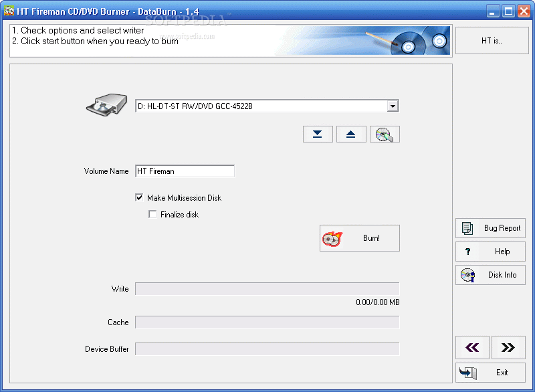Click the Write label
535x392 pixels.
120,289
